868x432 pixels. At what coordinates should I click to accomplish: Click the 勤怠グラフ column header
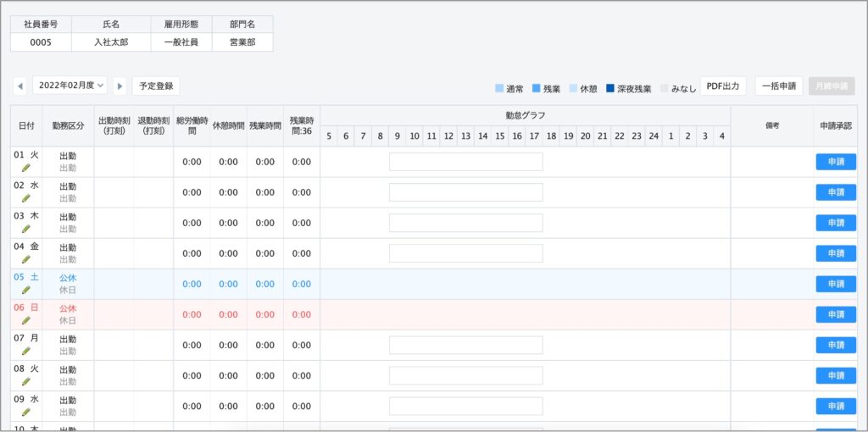click(525, 115)
